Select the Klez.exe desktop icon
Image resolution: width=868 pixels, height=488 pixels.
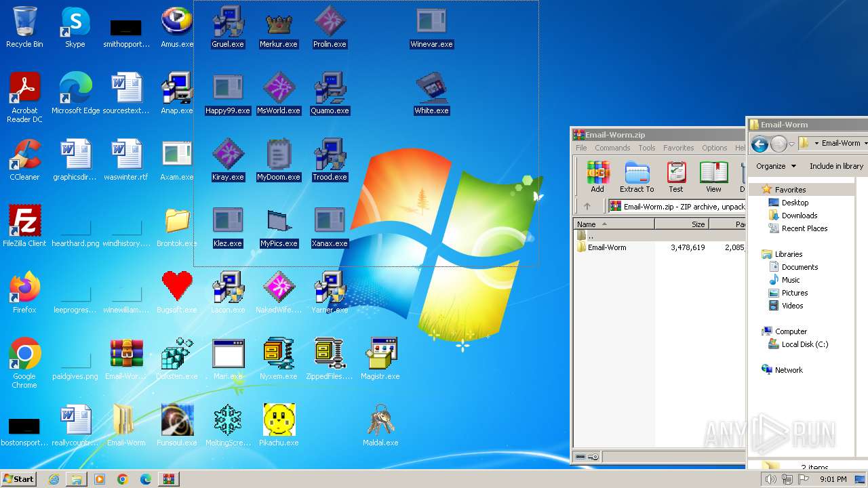tap(228, 227)
